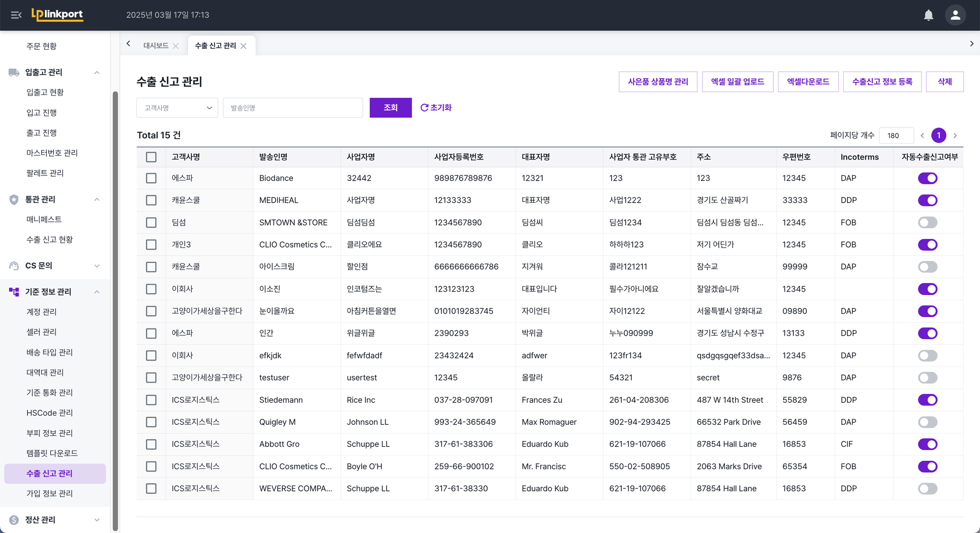This screenshot has height=533, width=980.
Task: Click the sidebar vertical scrollbar
Action: 115,311
